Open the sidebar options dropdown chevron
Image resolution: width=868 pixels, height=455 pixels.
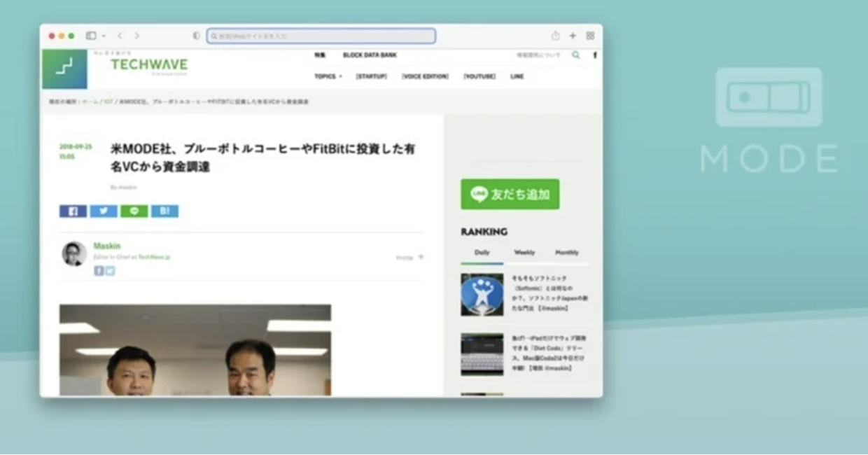click(x=104, y=36)
